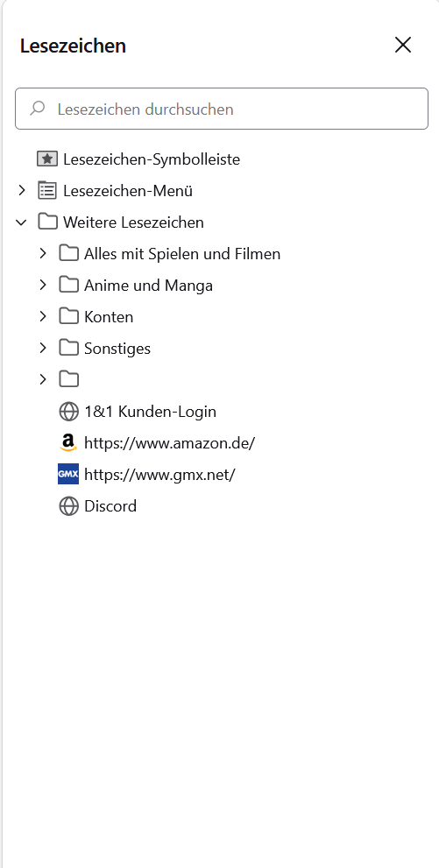Expand the Anime und Manga folder arrow
439x868 pixels.
coord(43,286)
